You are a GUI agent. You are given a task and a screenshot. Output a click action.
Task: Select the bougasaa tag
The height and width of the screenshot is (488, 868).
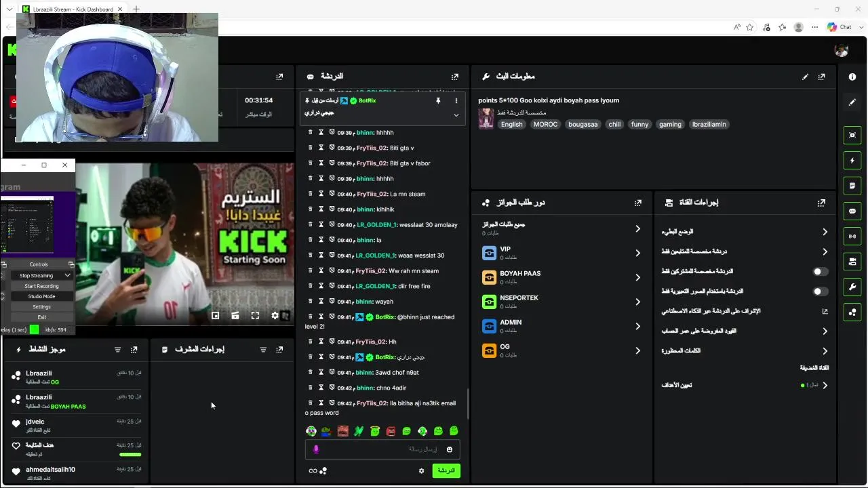coord(583,125)
